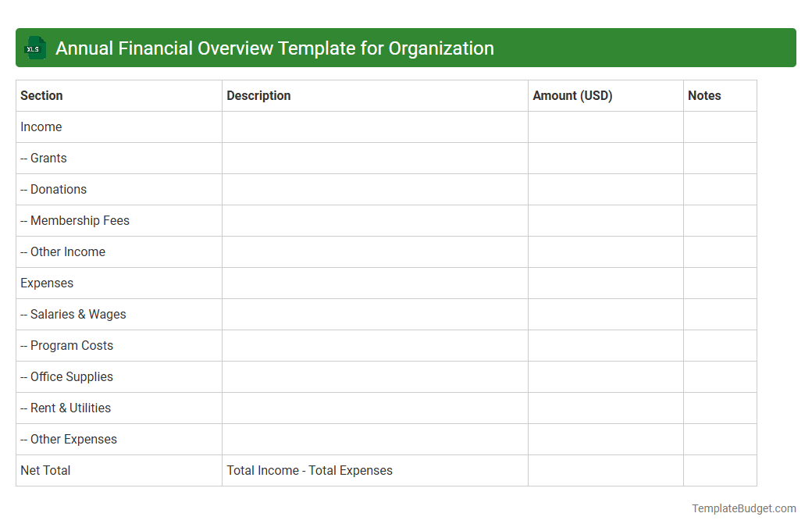Click the Notes column header
Viewport: 812px width, 531px height.
704,95
